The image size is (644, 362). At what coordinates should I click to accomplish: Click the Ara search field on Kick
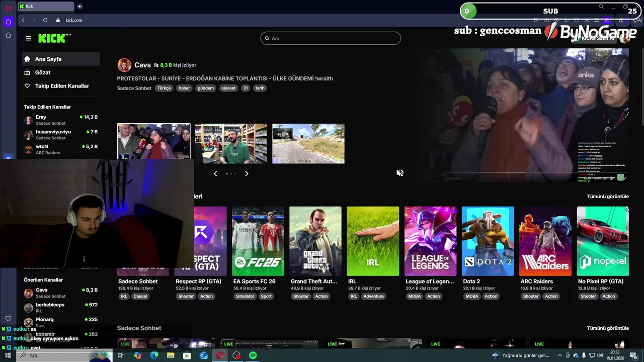click(331, 38)
